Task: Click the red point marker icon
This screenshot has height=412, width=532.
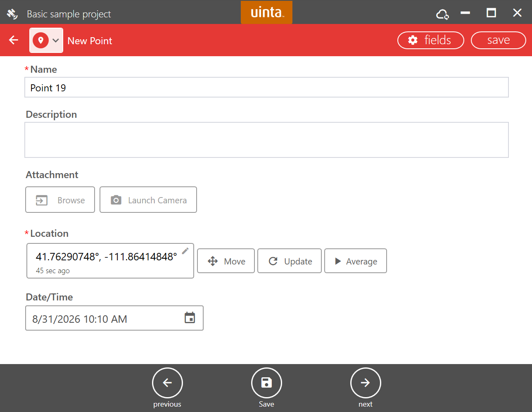Action: (x=41, y=40)
